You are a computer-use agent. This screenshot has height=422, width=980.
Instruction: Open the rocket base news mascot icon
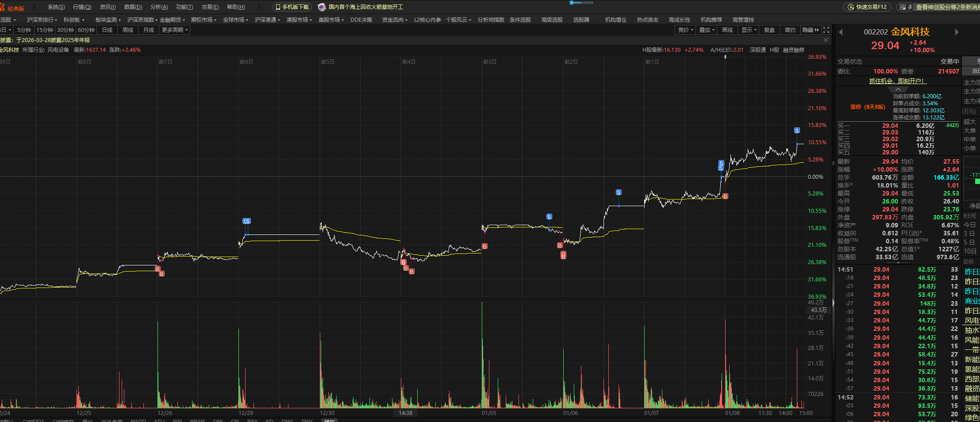click(322, 7)
